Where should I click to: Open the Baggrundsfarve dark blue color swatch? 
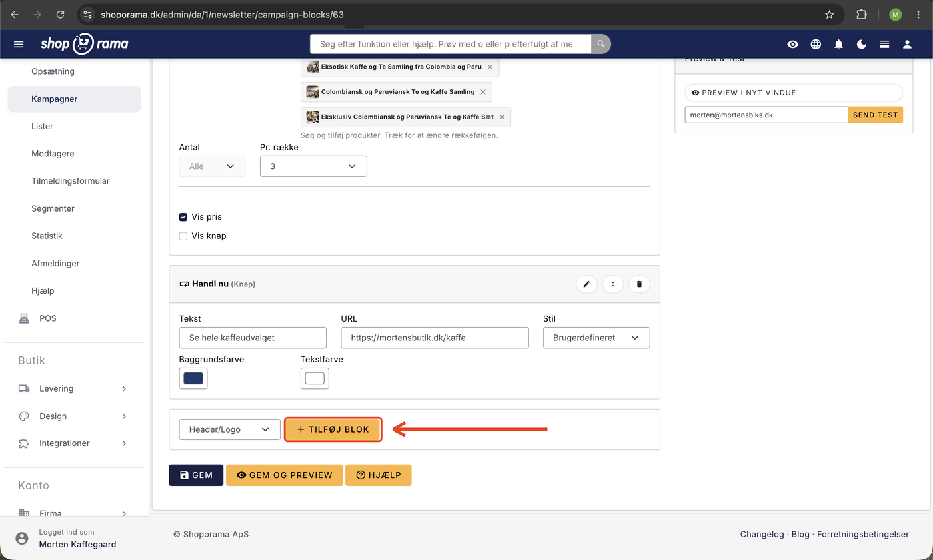point(193,378)
